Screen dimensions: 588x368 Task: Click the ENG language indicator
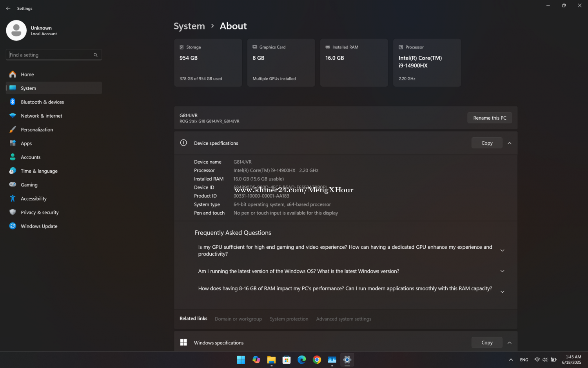point(524,360)
